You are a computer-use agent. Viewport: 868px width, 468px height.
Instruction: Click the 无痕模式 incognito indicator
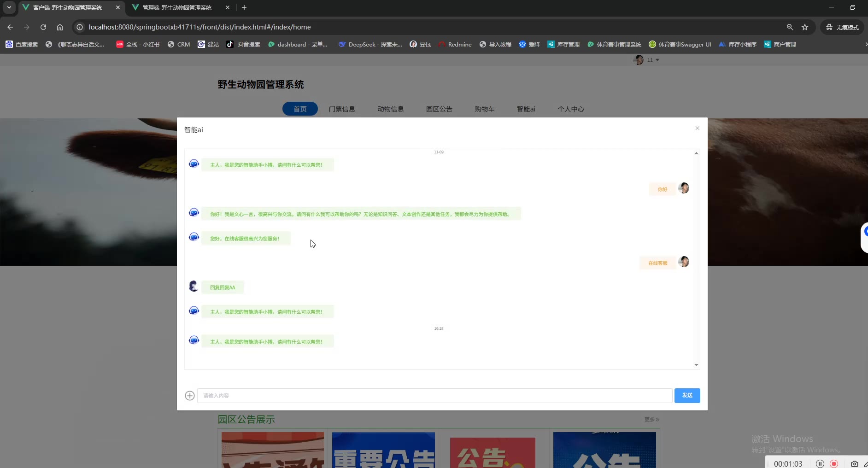pyautogui.click(x=842, y=27)
